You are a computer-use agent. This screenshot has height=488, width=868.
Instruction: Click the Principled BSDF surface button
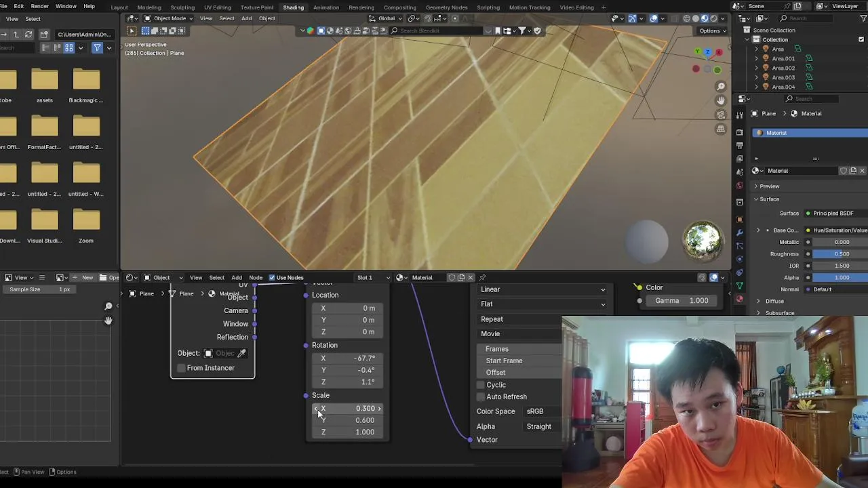836,213
